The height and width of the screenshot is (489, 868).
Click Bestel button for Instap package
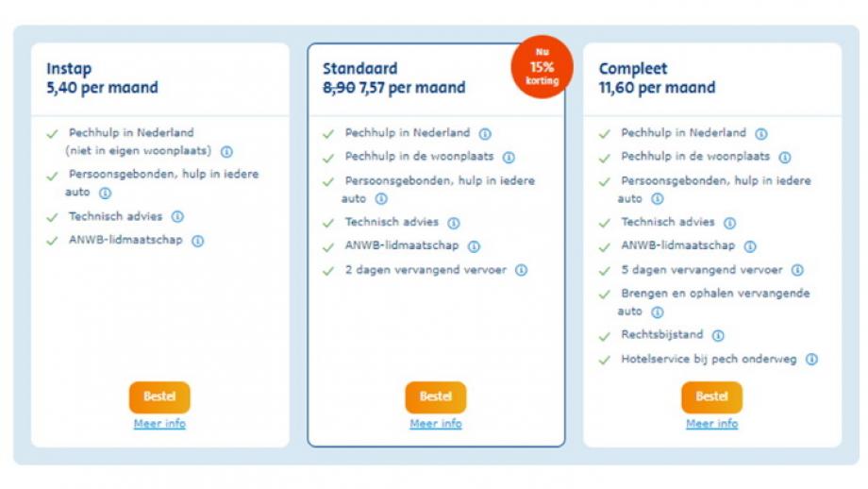click(159, 397)
